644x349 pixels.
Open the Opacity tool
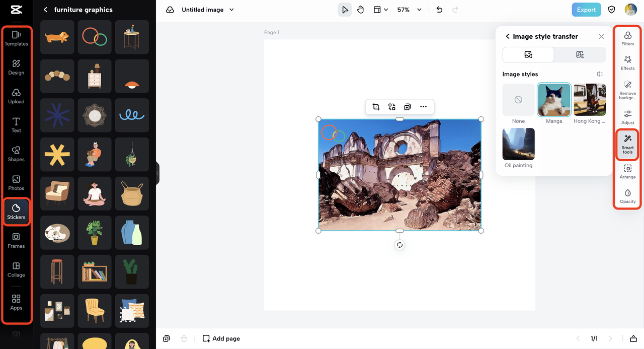tap(627, 196)
